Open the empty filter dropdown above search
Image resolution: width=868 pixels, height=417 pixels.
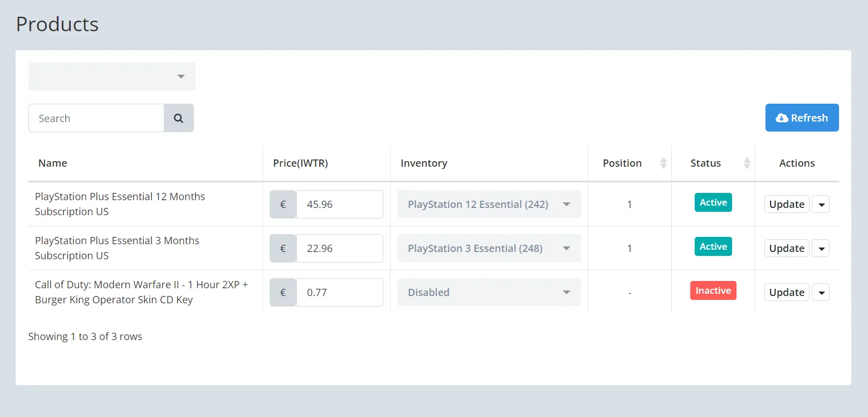[112, 76]
